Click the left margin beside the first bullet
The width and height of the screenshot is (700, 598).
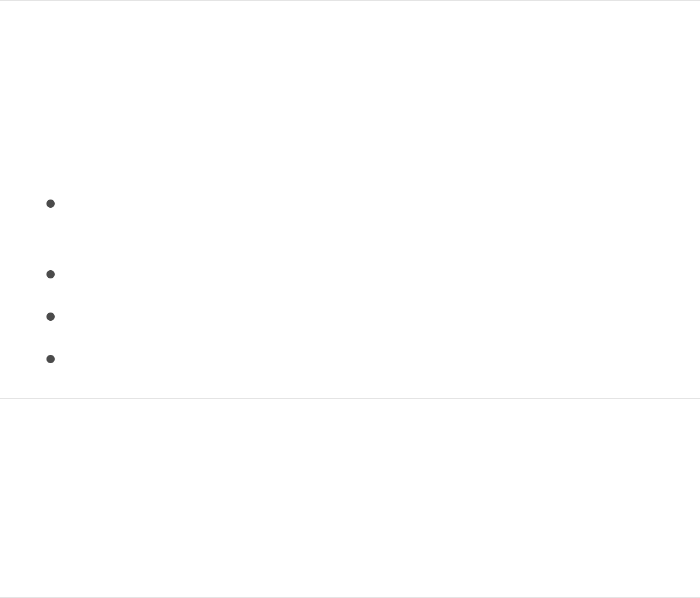coord(22,204)
